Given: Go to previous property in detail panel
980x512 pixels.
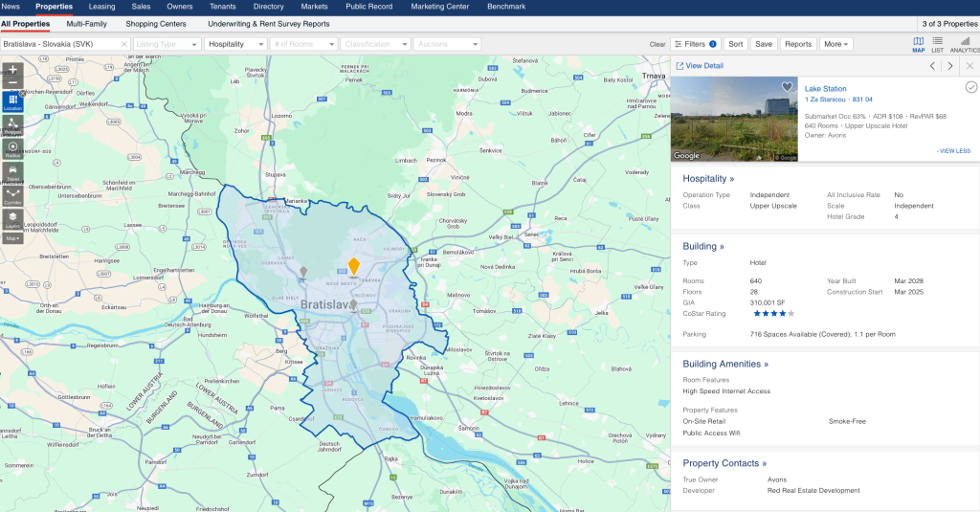Looking at the screenshot, I should tap(932, 66).
